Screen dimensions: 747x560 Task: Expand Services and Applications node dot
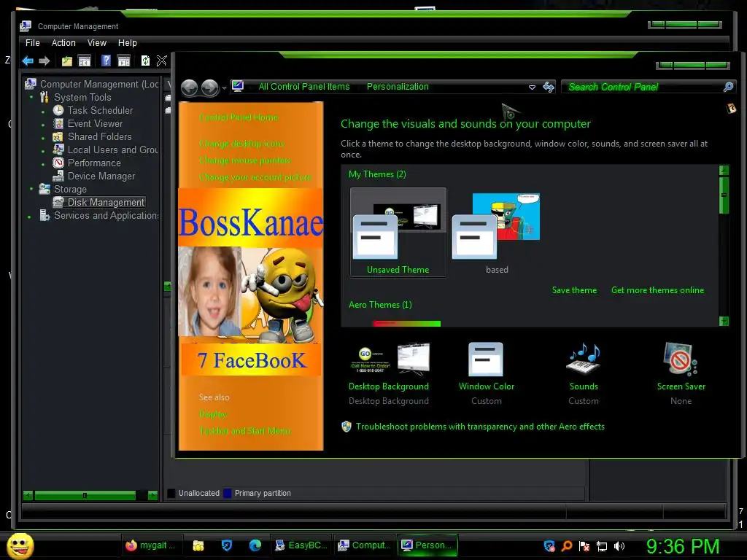(x=29, y=217)
